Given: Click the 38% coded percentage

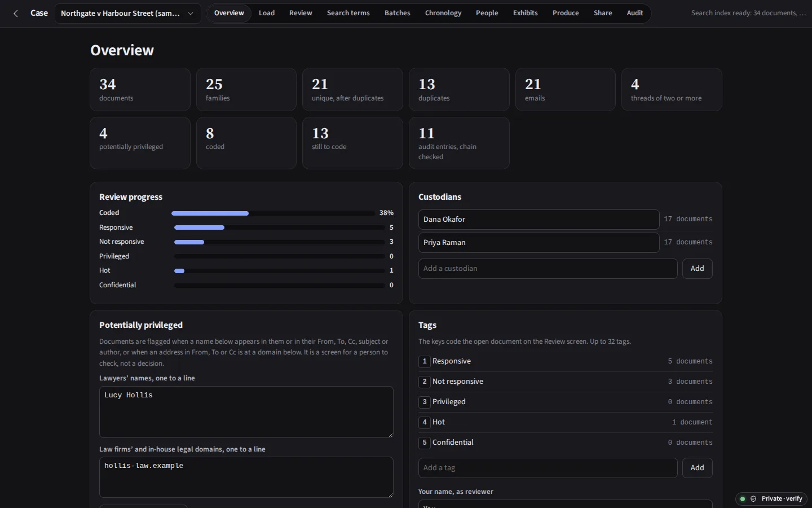Looking at the screenshot, I should pos(386,213).
